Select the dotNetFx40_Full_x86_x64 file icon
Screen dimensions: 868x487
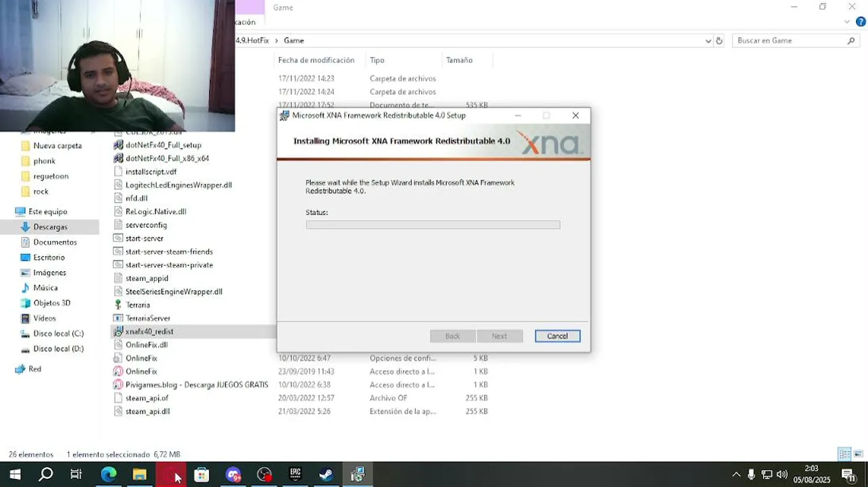118,158
